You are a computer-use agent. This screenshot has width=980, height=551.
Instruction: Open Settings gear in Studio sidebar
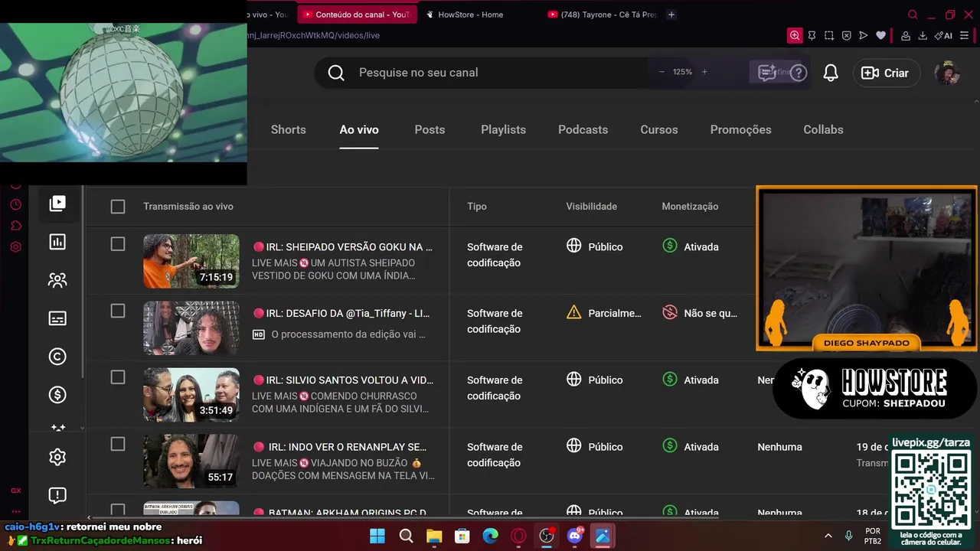tap(57, 457)
